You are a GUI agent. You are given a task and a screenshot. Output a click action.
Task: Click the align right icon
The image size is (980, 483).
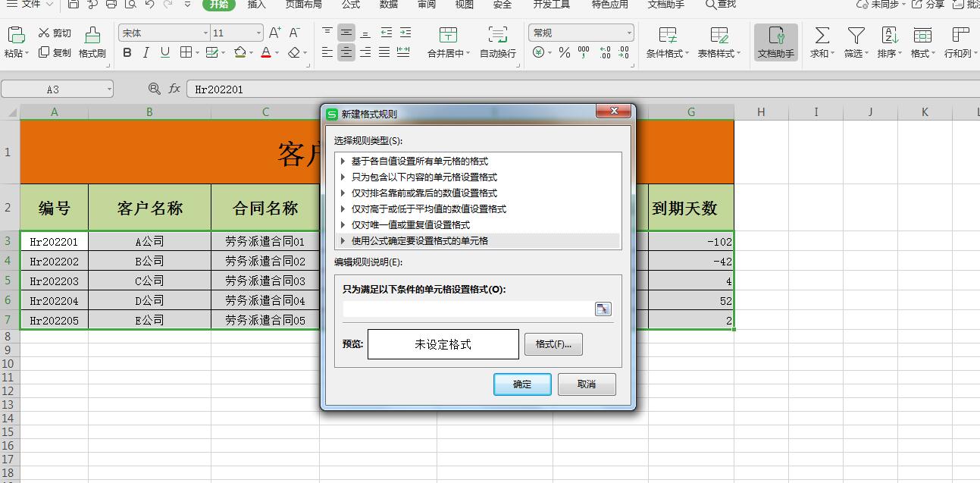pyautogui.click(x=365, y=52)
